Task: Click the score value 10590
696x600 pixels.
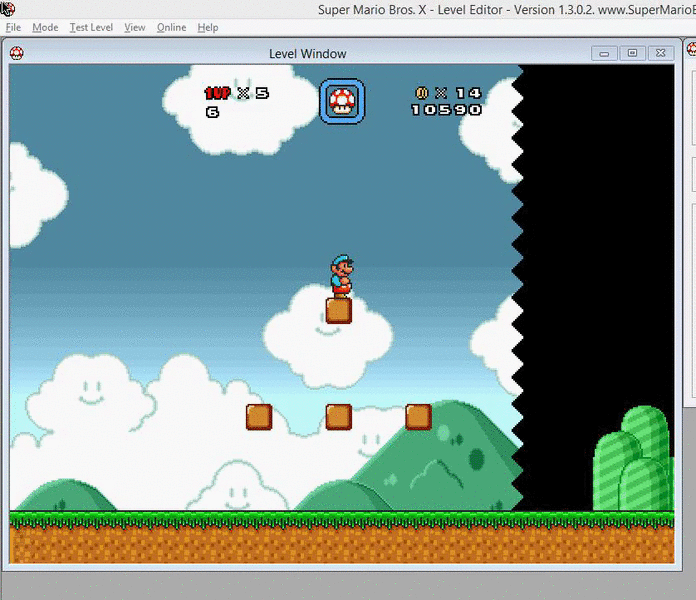Action: 447,110
